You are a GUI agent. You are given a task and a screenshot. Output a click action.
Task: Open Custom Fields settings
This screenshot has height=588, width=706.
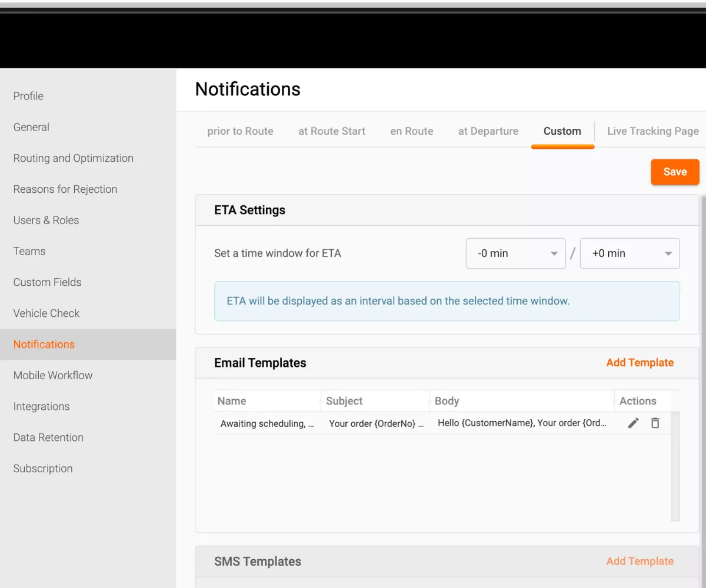tap(88, 282)
